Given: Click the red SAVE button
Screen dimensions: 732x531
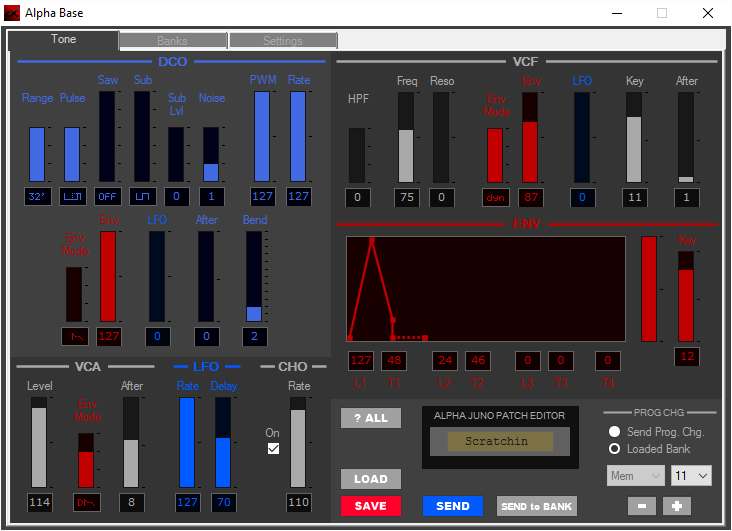Looking at the screenshot, I should 371,506.
